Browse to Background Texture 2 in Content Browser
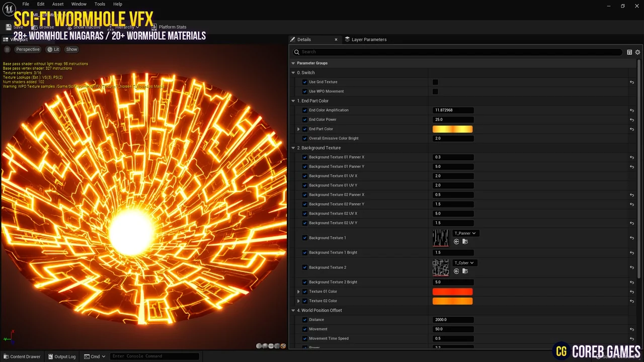The image size is (644, 362). click(465, 271)
